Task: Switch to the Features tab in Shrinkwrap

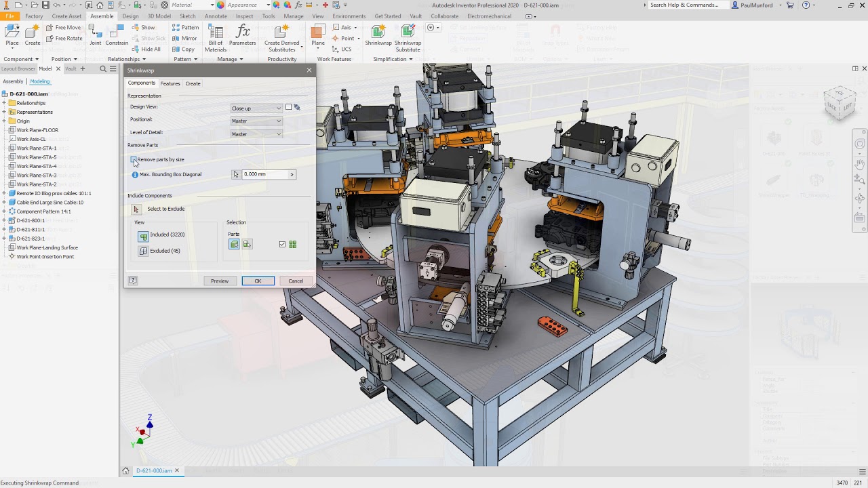Action: (x=170, y=83)
